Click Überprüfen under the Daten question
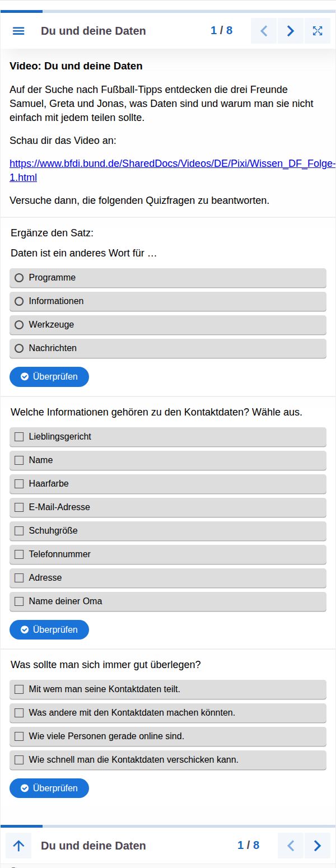 49,377
